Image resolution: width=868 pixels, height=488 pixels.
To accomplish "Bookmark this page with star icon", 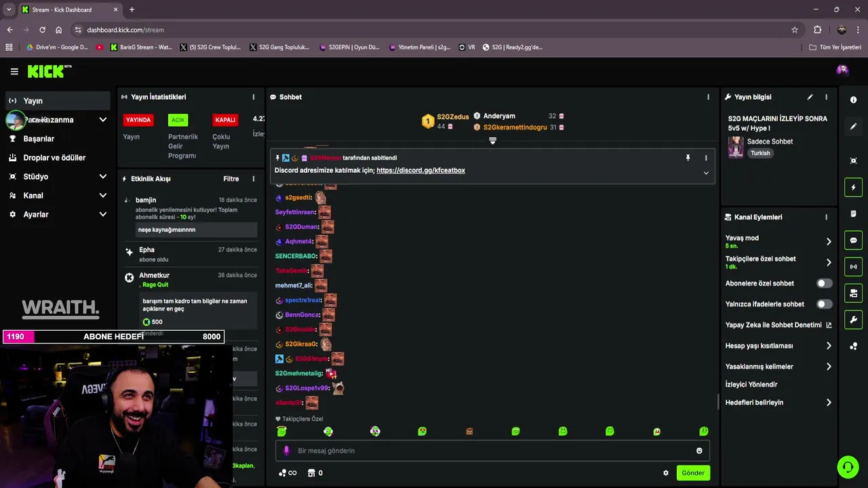I will (795, 30).
